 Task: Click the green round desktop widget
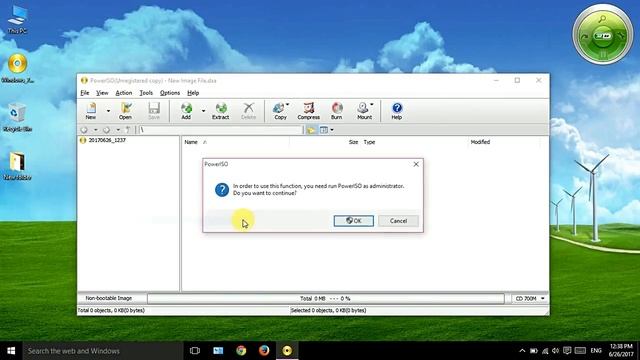pyautogui.click(x=602, y=35)
